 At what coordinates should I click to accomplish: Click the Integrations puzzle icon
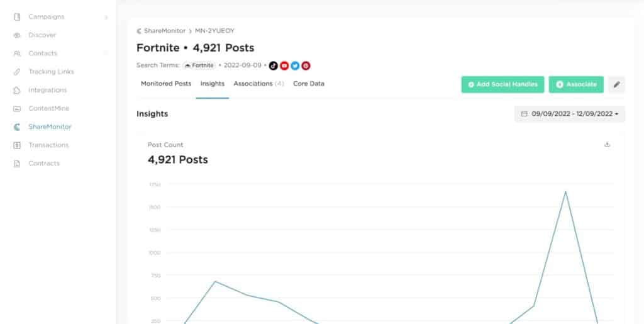coord(17,91)
